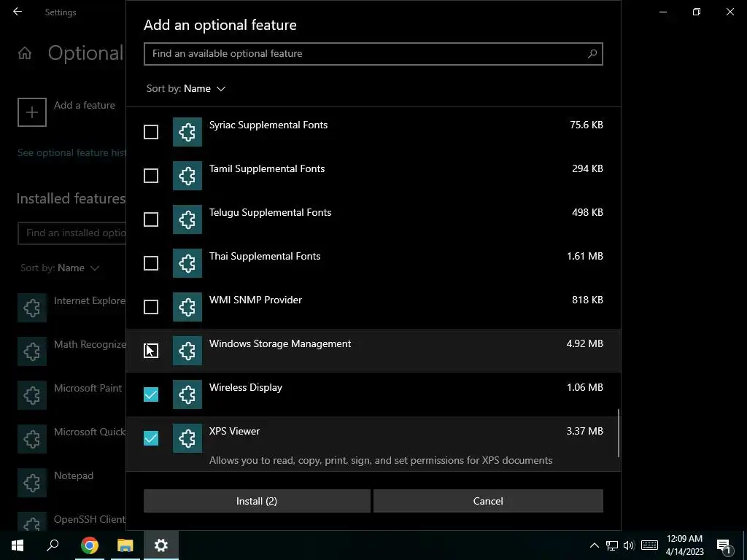Viewport: 747px width, 560px height.
Task: Open the Sort by Name dropdown in the dialog
Action: click(186, 88)
